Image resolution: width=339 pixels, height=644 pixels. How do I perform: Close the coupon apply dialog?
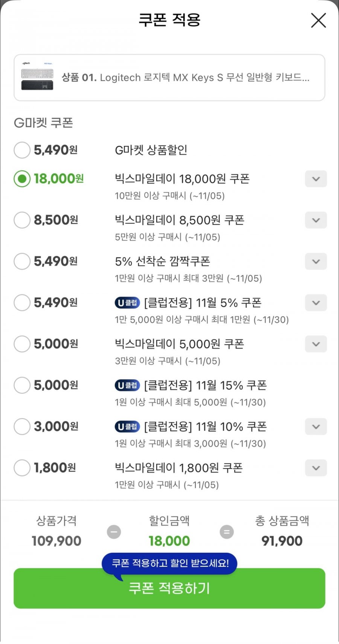point(318,20)
